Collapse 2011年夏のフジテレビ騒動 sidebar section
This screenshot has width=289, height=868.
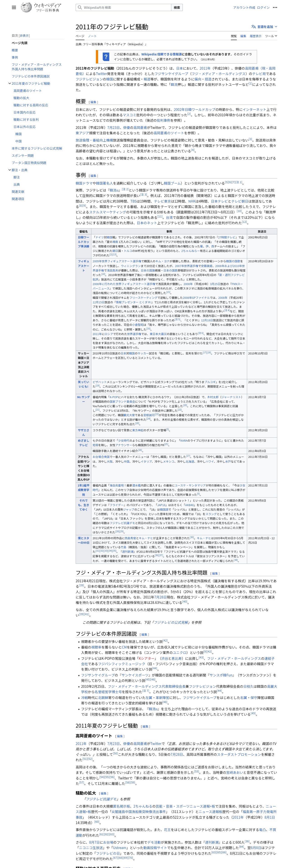point(9,84)
